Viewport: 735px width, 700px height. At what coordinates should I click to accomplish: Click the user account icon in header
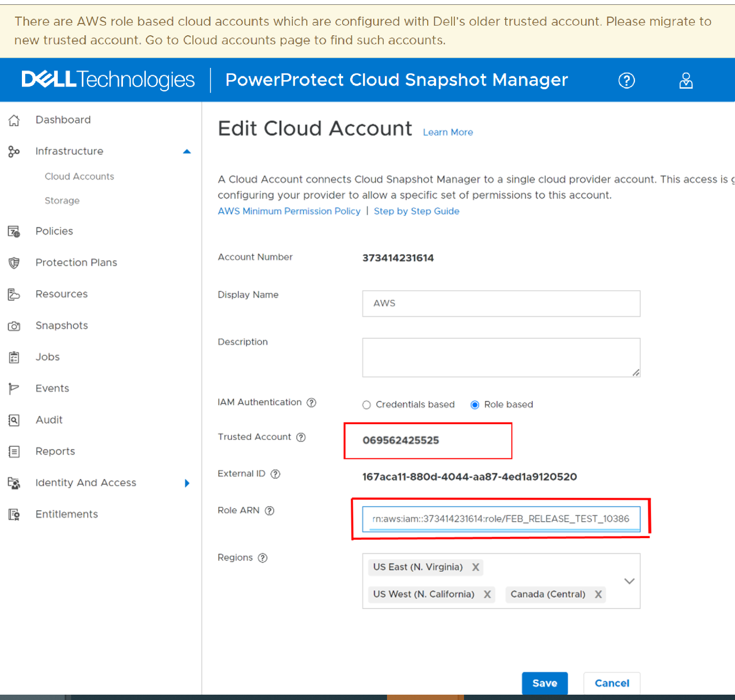pos(686,80)
